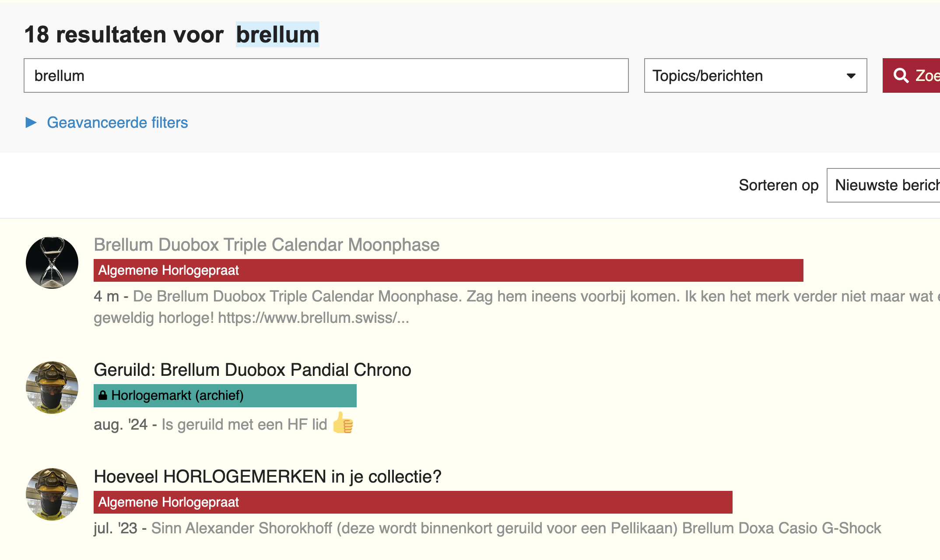Click avatar beside Hoeveel HORLOGEMERKEN post
Image resolution: width=940 pixels, height=560 pixels.
(52, 494)
